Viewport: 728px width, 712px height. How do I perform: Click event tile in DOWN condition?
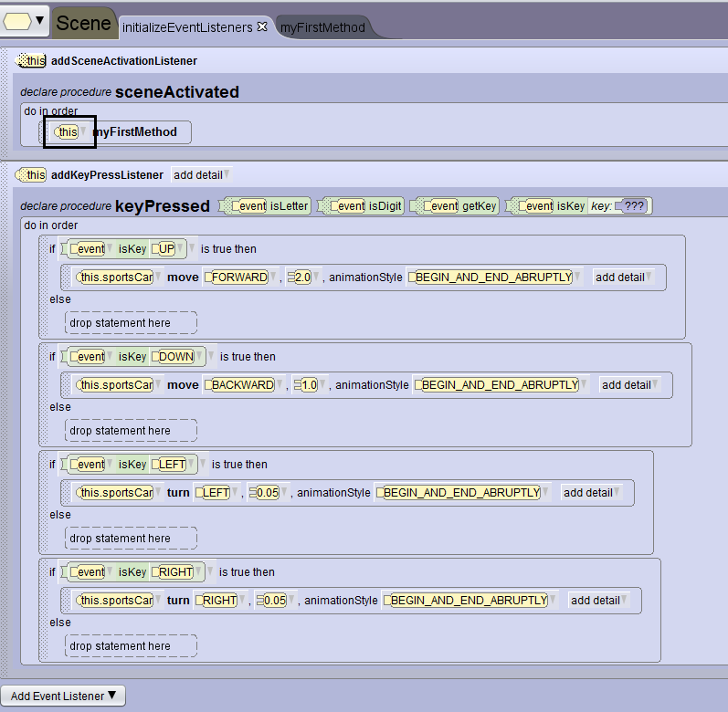coord(88,357)
